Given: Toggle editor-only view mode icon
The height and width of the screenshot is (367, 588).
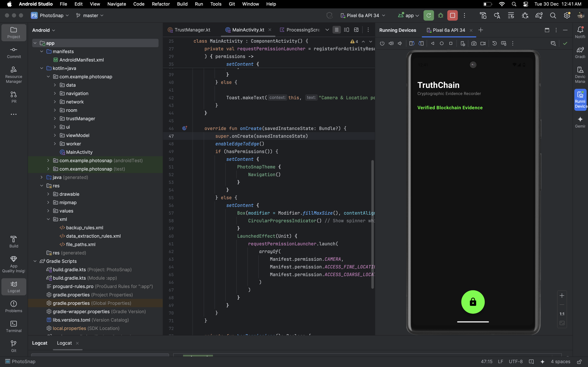Looking at the screenshot, I should 337,30.
